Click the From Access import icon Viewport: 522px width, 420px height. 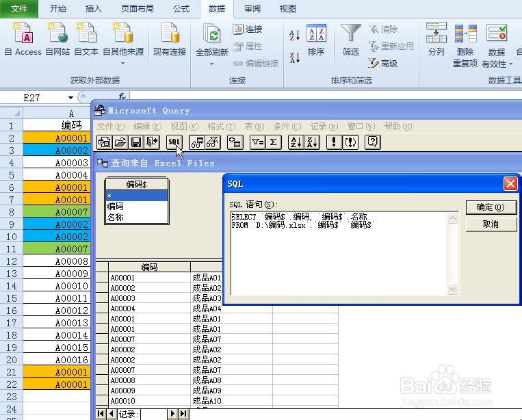coord(23,39)
